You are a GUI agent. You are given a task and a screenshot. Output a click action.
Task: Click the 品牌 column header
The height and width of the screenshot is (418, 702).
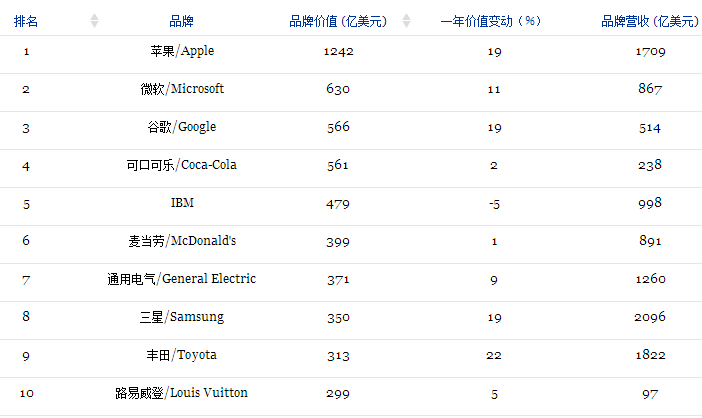pyautogui.click(x=181, y=21)
